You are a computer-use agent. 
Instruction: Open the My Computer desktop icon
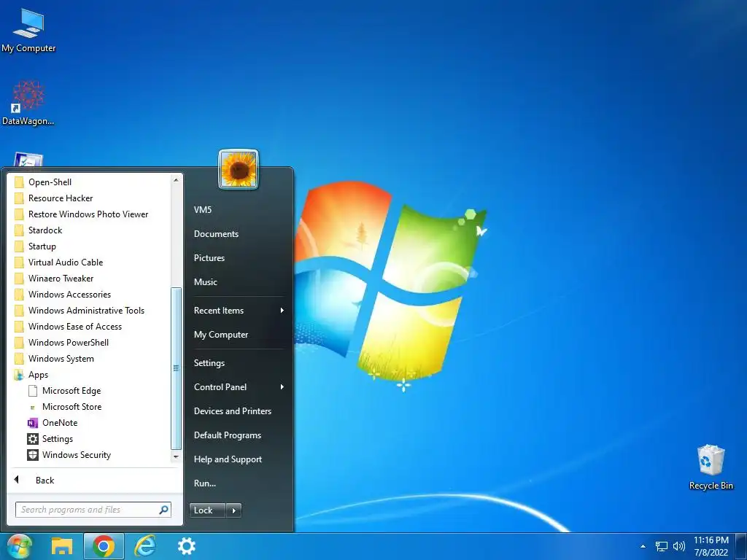pyautogui.click(x=28, y=29)
